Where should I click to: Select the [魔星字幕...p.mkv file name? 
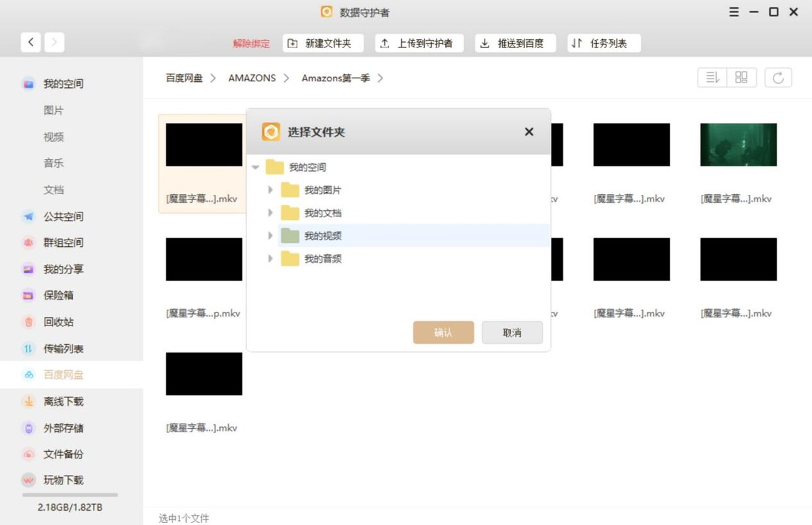point(203,313)
